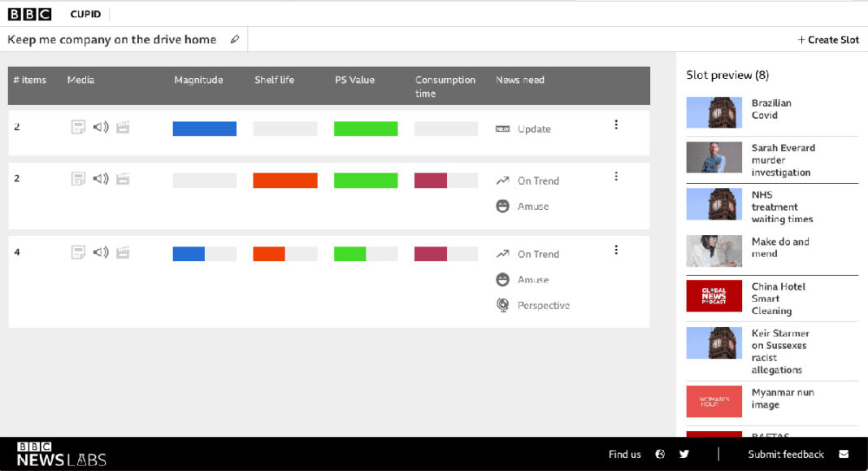Toggle audio speaker icon in second row
This screenshot has height=471, width=868.
101,179
